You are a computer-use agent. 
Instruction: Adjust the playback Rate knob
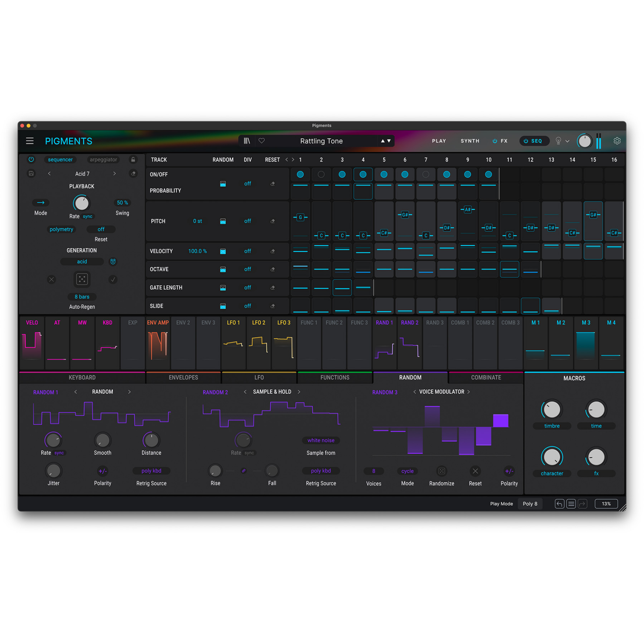(x=82, y=203)
